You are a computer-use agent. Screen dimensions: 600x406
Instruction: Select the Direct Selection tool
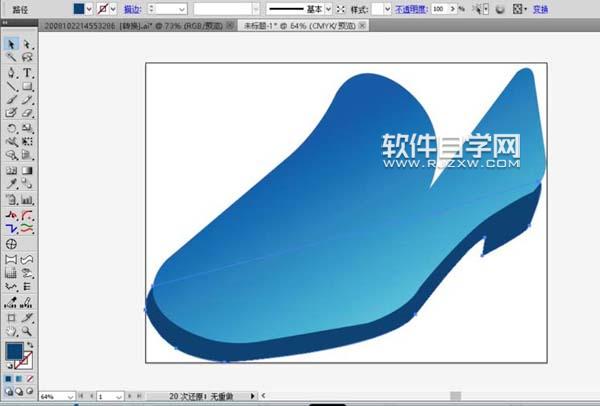27,44
